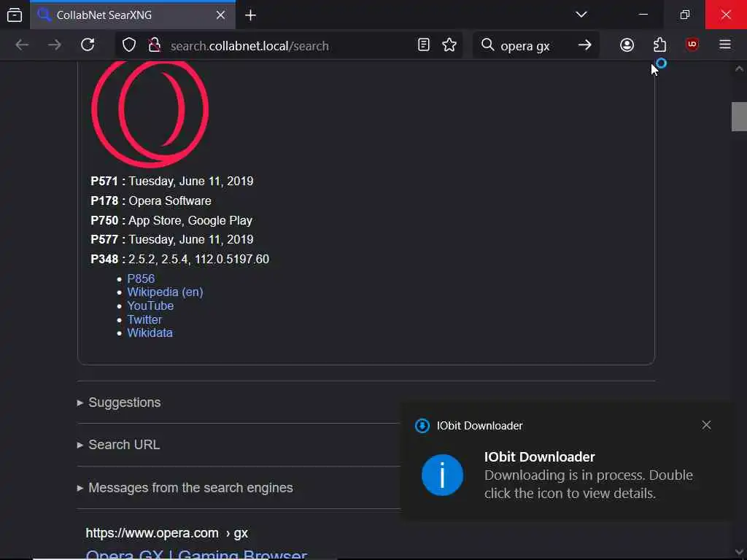Expand the Search URL section
This screenshot has height=560, width=747.
click(x=119, y=445)
